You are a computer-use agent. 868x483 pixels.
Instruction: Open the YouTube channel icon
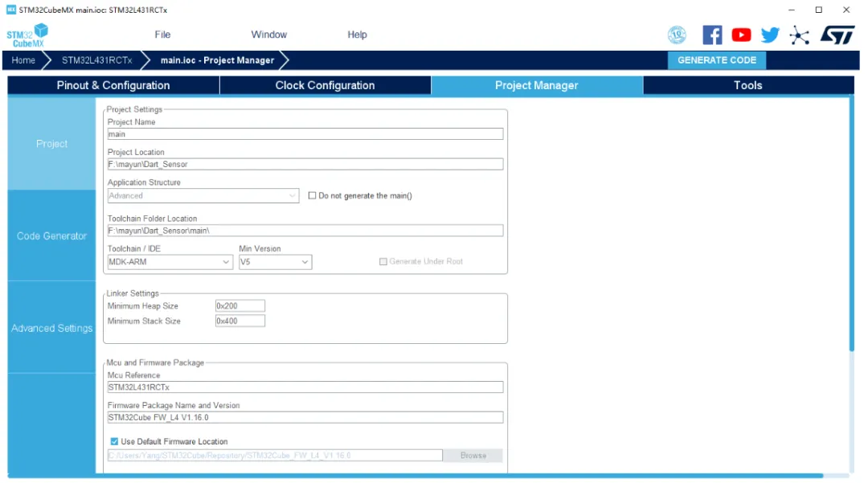[x=741, y=35]
